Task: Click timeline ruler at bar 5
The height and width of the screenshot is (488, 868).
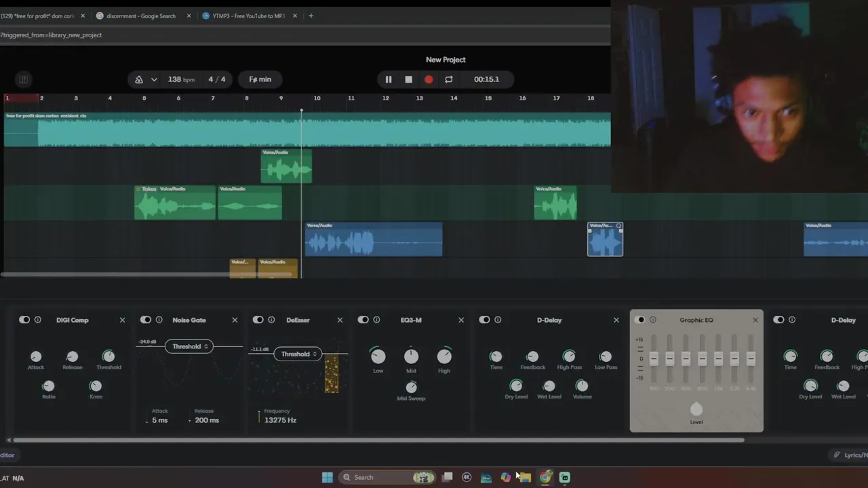Action: point(144,98)
